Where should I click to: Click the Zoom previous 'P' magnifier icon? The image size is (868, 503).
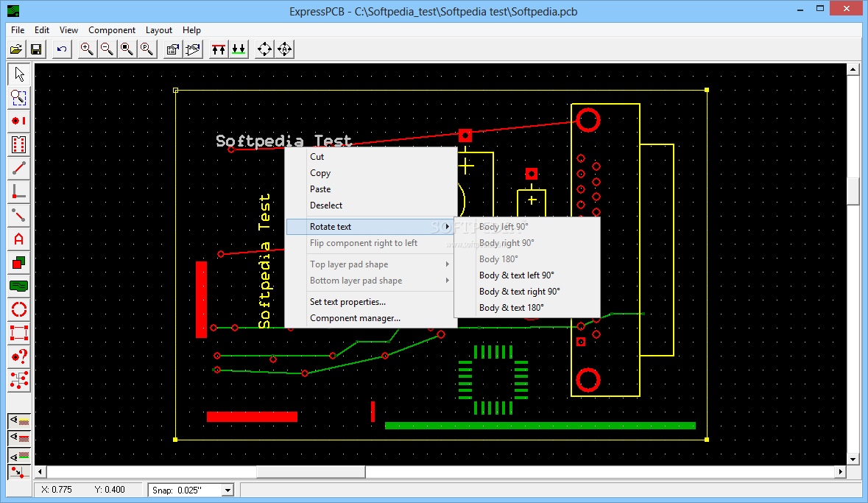point(147,49)
